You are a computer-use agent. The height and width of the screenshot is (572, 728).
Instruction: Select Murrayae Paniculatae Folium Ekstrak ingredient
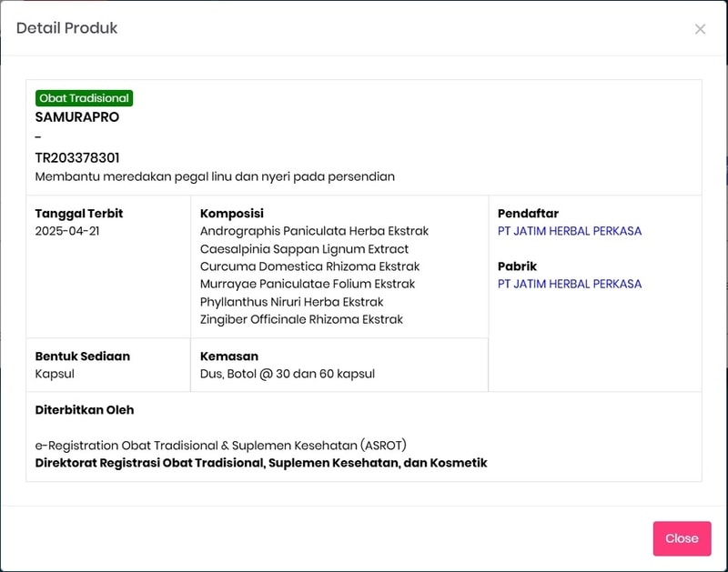[308, 284]
